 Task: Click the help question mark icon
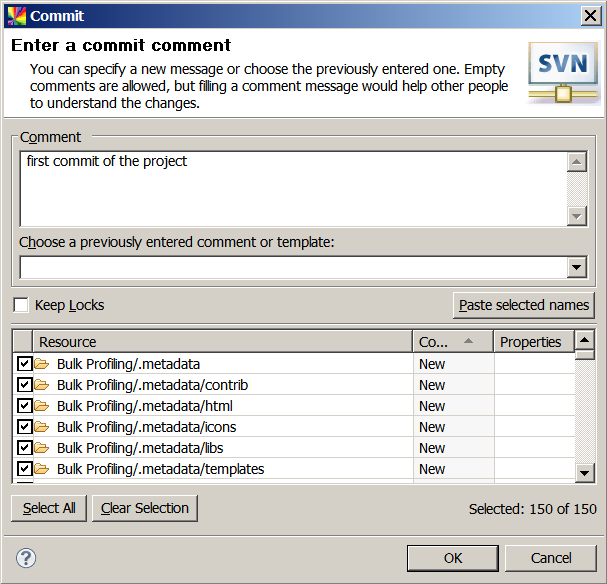(x=27, y=558)
